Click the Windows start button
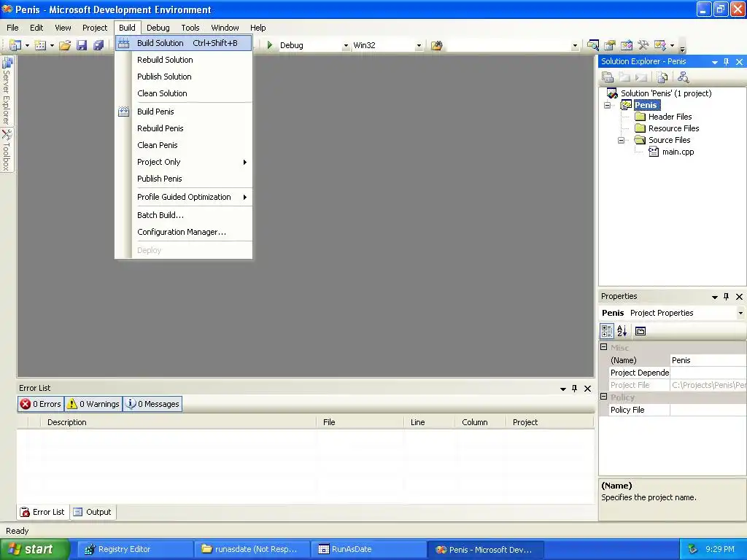747x560 pixels. [34, 549]
